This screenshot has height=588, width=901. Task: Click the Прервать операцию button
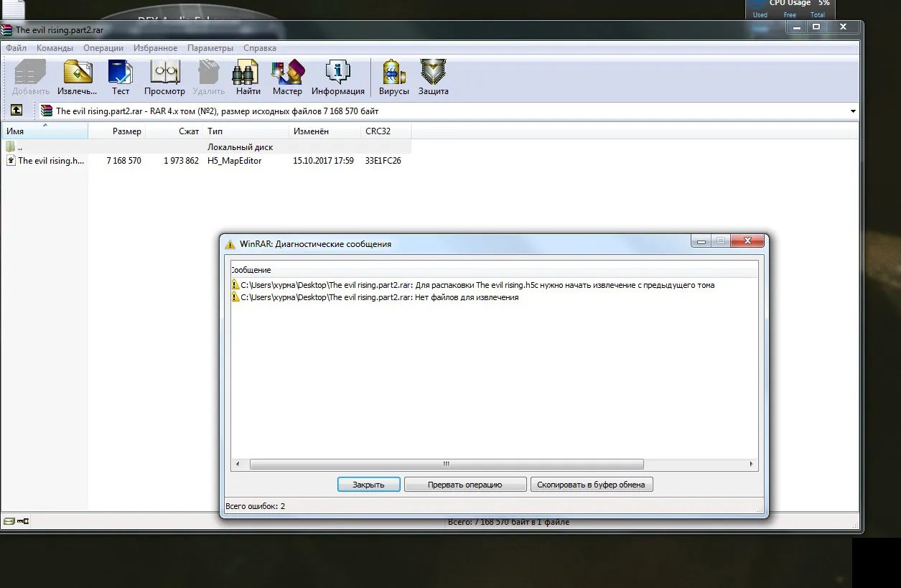pos(465,485)
